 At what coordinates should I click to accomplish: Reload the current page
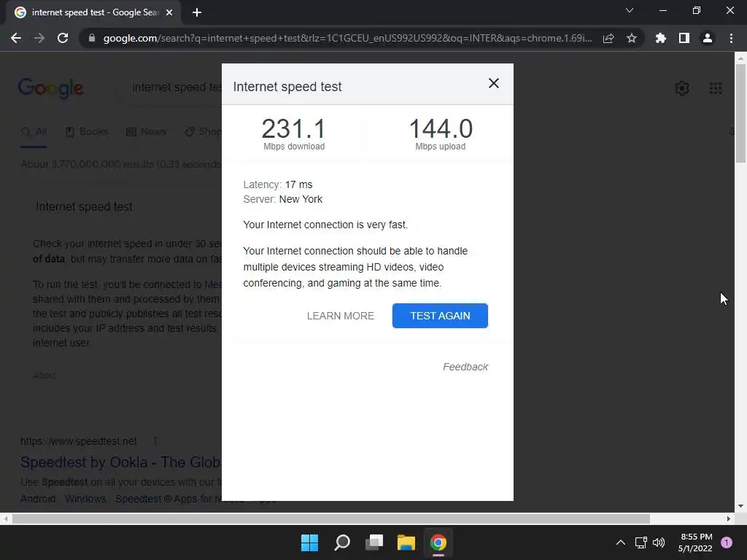coord(63,38)
